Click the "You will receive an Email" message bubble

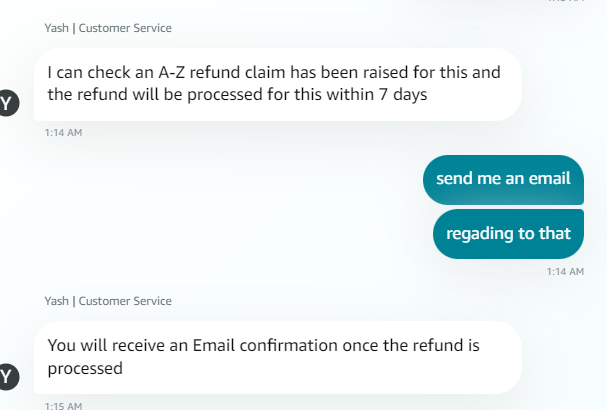(278, 357)
